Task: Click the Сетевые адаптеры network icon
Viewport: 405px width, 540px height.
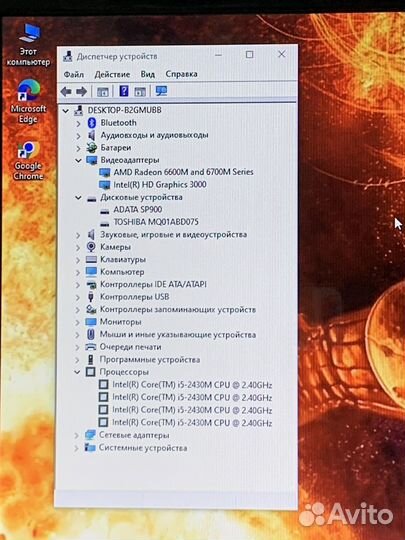Action: pyautogui.click(x=90, y=435)
